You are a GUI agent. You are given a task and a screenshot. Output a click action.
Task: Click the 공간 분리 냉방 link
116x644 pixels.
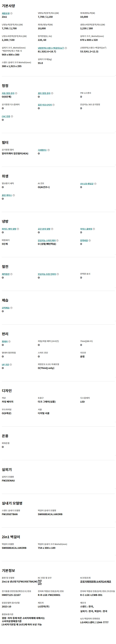44,229
